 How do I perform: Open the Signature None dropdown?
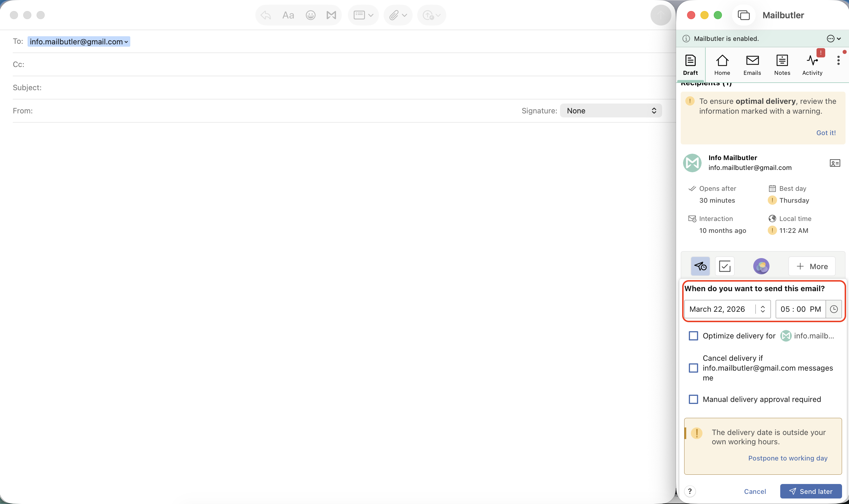click(x=610, y=111)
